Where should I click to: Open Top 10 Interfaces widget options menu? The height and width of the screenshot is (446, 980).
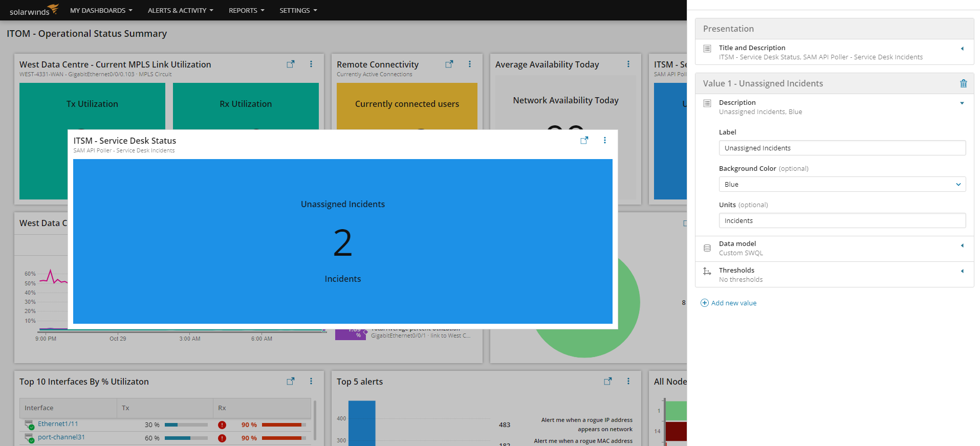pyautogui.click(x=311, y=381)
